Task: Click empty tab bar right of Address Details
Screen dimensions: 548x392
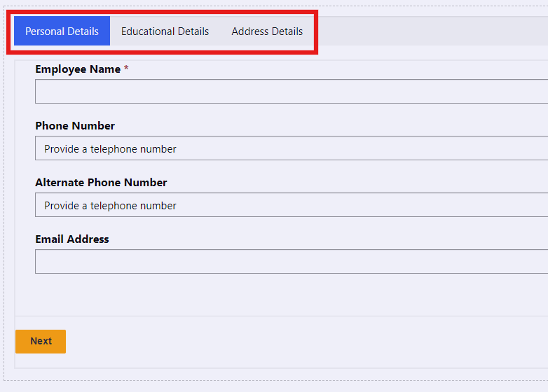Action: 434,31
